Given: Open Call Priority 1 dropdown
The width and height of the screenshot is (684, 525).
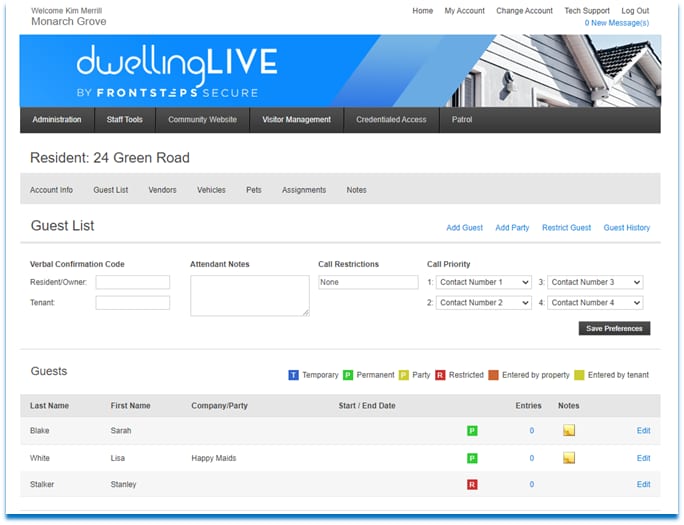Looking at the screenshot, I should pyautogui.click(x=484, y=282).
